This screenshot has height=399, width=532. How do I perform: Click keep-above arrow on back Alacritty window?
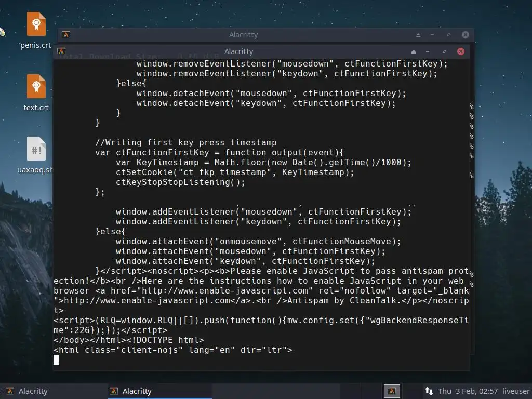pos(418,35)
